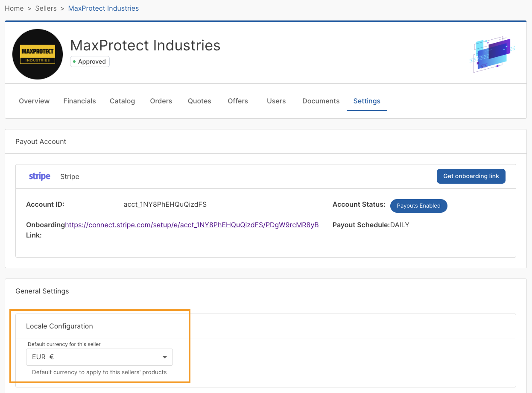Go to Sellers in the breadcrumb
Viewport: 532px width, 393px height.
(x=46, y=9)
